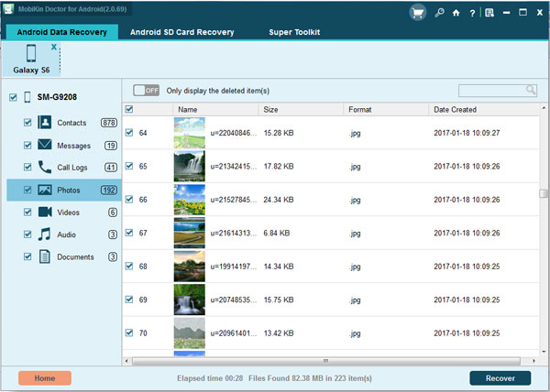
Task: Click the scroll left arrow
Action: pos(126,361)
